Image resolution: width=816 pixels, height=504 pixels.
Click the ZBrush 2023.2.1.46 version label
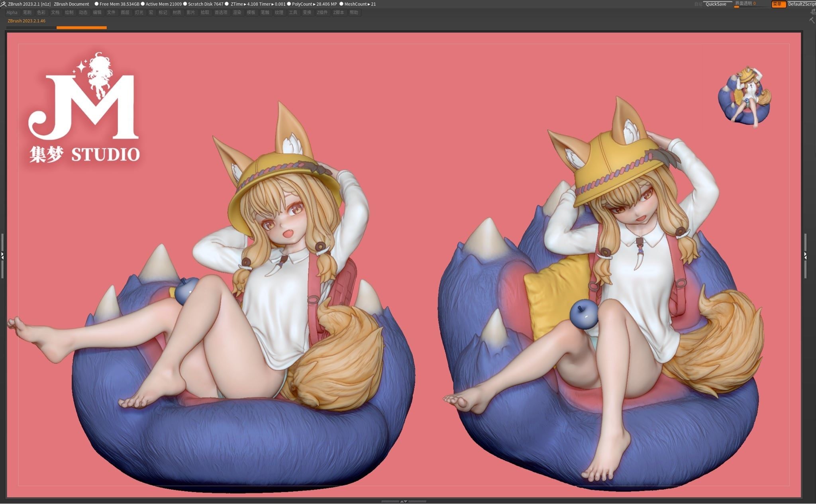pyautogui.click(x=27, y=21)
